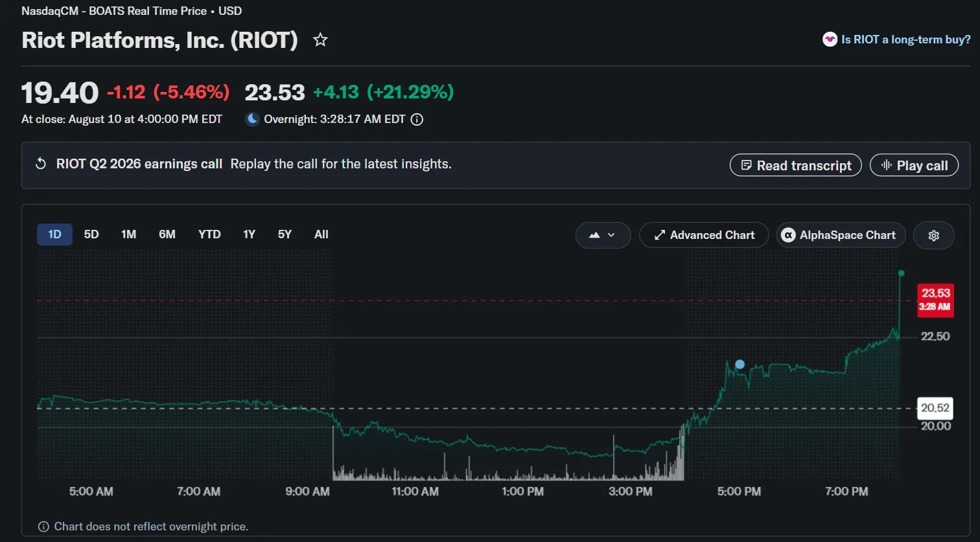Read the earnings call transcript
980x542 pixels.
tap(796, 165)
